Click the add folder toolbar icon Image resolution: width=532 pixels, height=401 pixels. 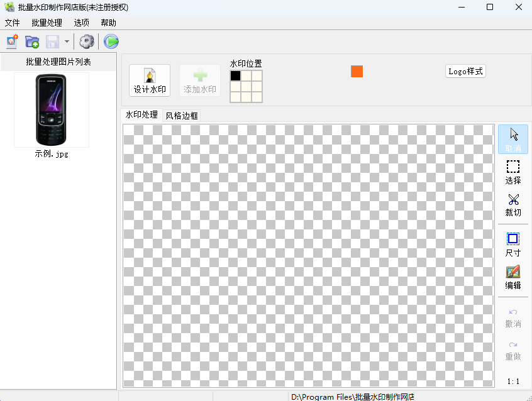coord(32,41)
